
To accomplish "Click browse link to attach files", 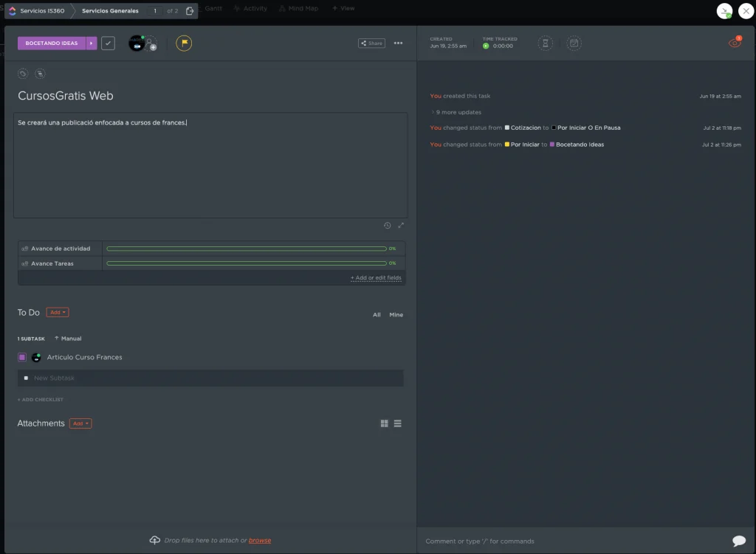I will 260,541.
